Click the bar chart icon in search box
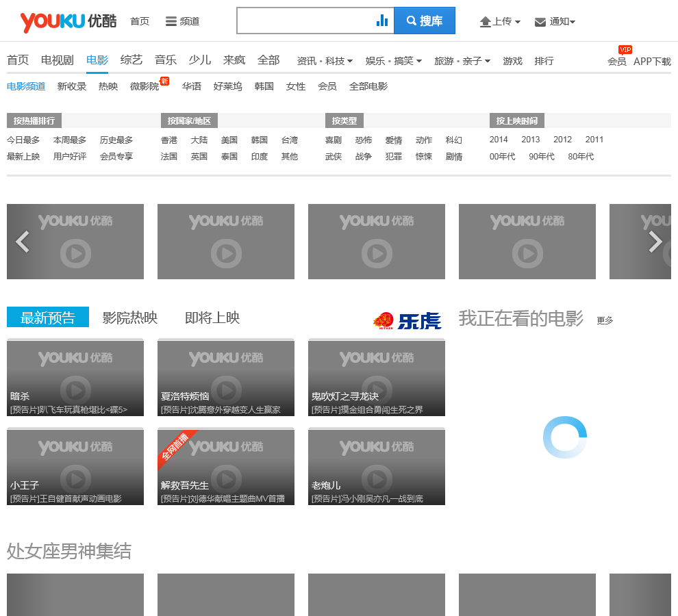Screen dimensions: 678x616 (382, 21)
